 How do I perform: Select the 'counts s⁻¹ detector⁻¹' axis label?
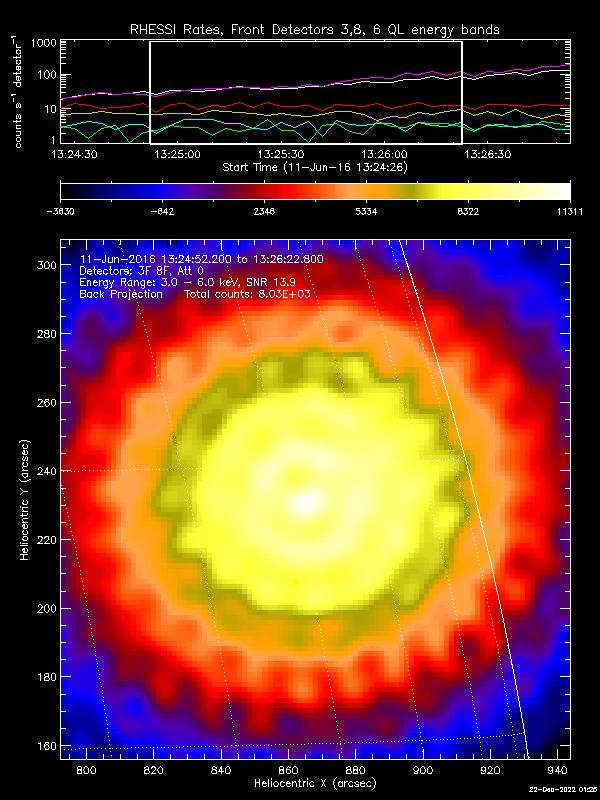18,93
